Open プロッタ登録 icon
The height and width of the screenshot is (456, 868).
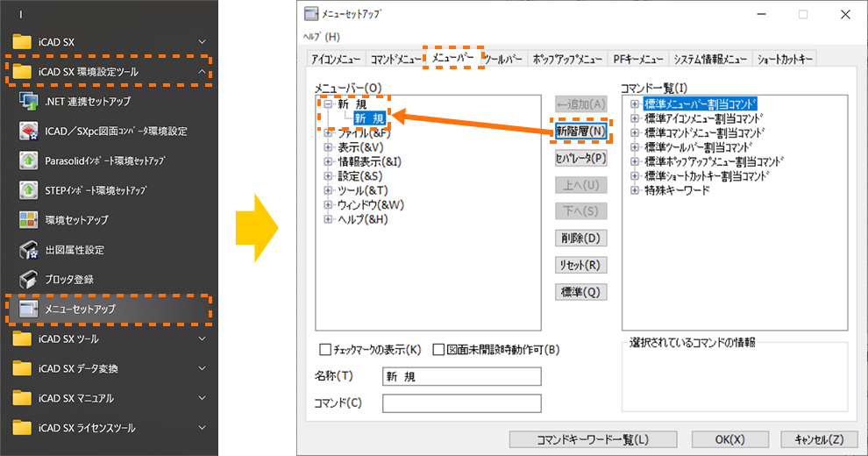point(28,280)
